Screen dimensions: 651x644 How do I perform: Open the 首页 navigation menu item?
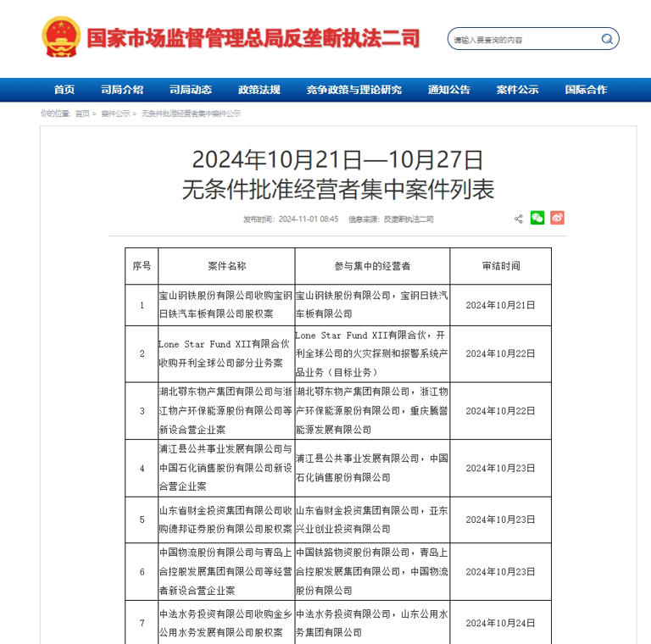pyautogui.click(x=64, y=90)
